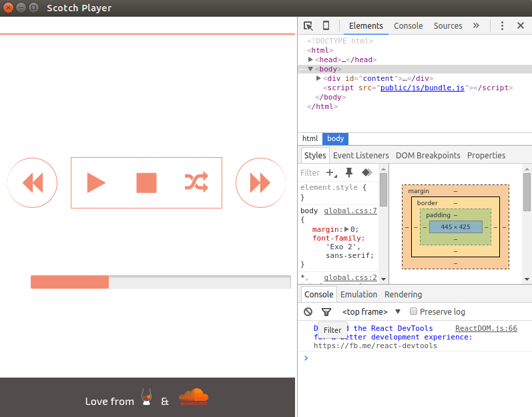Open the DOM Breakpoints tab
Image resolution: width=532 pixels, height=417 pixels.
click(x=428, y=155)
